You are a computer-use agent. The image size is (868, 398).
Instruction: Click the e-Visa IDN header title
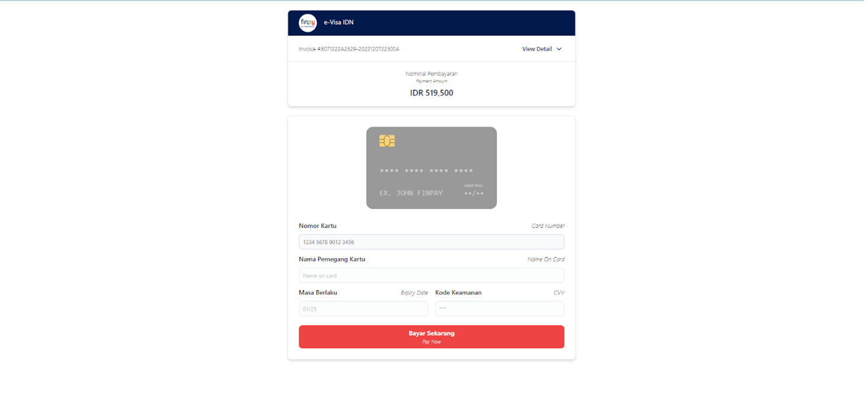(338, 23)
